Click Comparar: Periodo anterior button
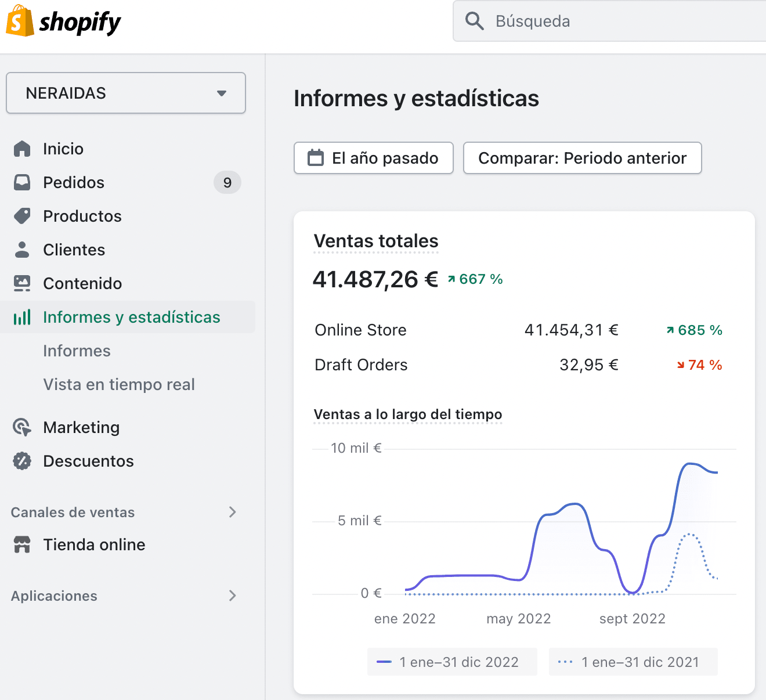The width and height of the screenshot is (766, 700). 582,158
